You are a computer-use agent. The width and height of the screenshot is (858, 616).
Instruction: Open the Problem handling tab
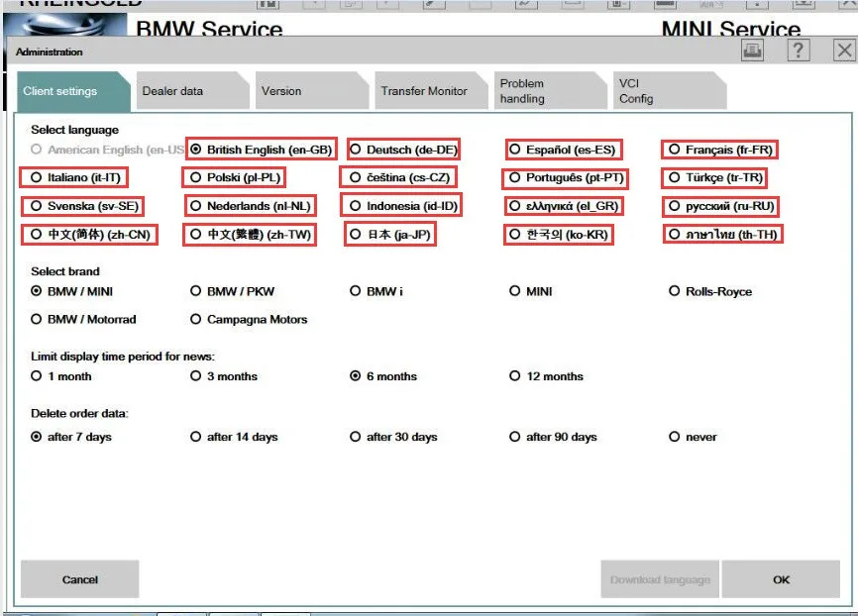click(x=531, y=89)
